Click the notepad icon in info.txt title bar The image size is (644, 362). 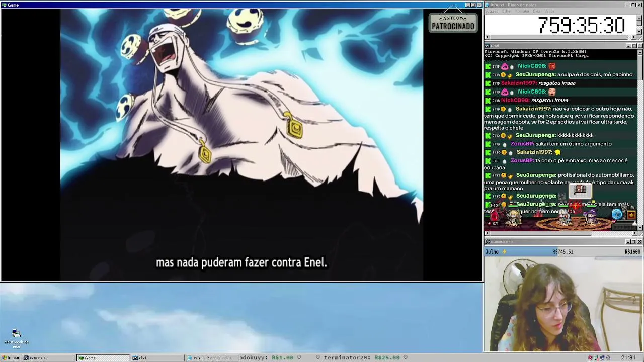click(488, 5)
